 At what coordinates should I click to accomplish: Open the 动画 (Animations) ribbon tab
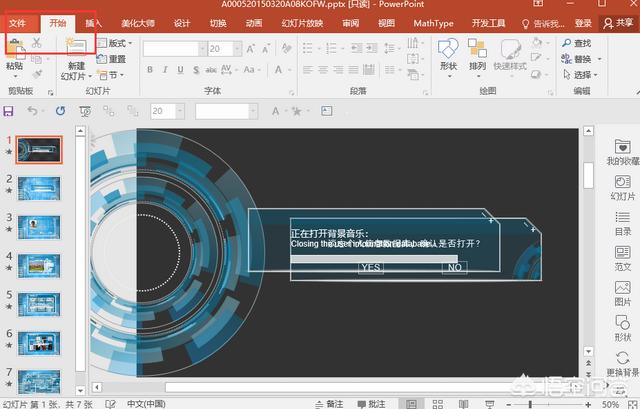[254, 23]
